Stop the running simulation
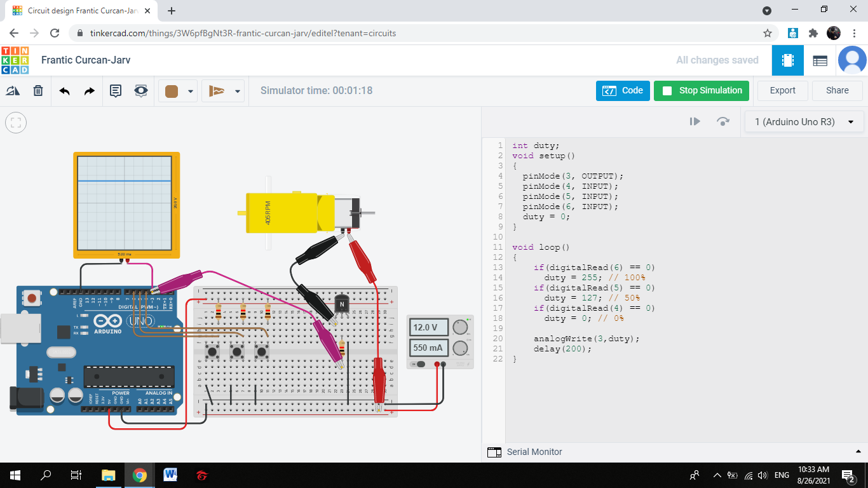Screen dimensions: 868x488 click(x=702, y=91)
